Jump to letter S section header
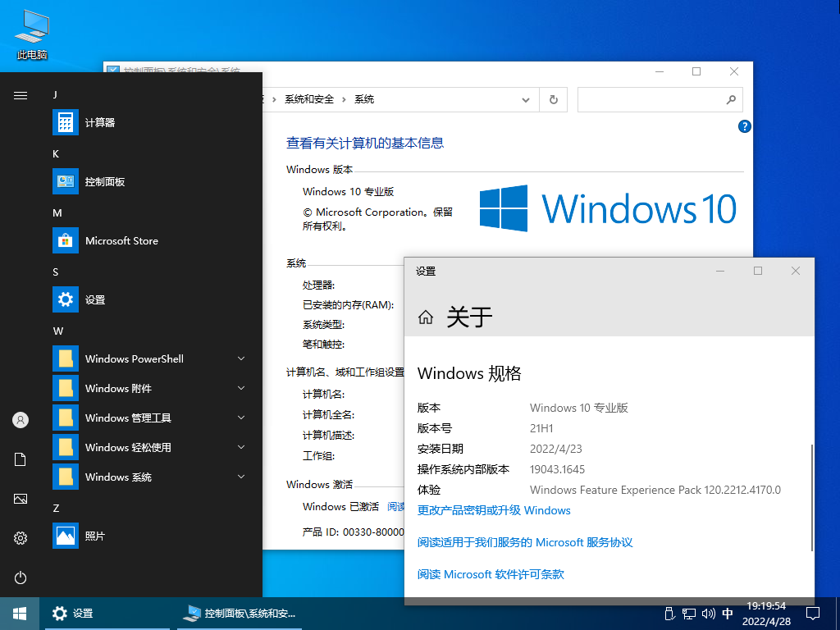The image size is (840, 630). click(x=55, y=272)
